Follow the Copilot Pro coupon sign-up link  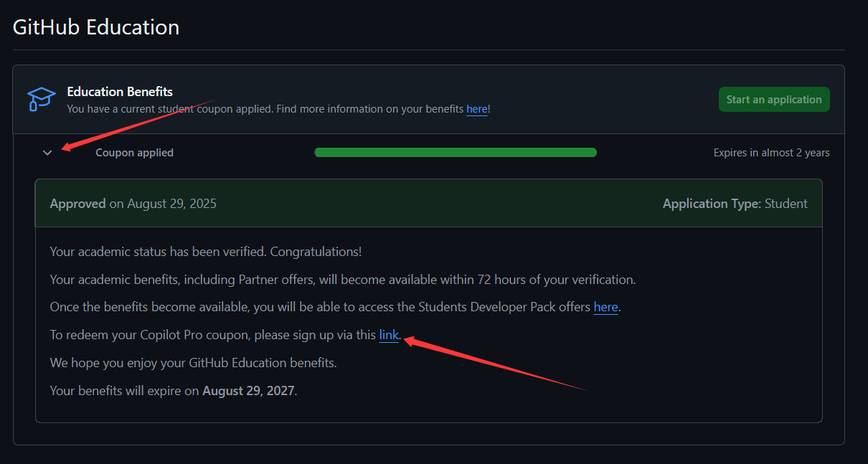point(388,335)
